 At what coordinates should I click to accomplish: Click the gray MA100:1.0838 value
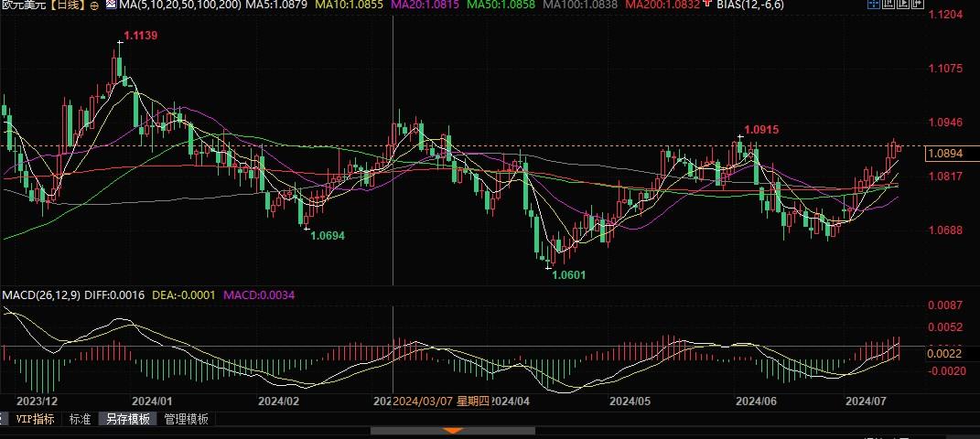(x=581, y=5)
